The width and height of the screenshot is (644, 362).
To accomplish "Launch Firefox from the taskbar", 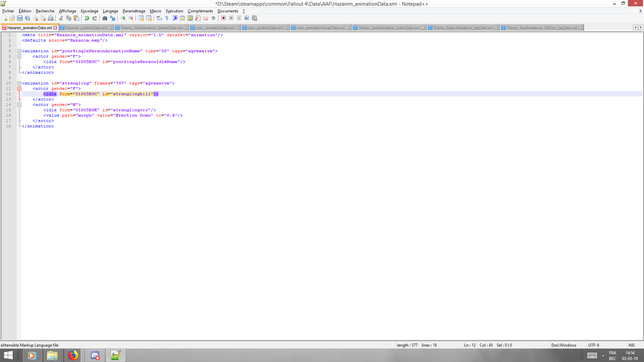I will (x=73, y=355).
